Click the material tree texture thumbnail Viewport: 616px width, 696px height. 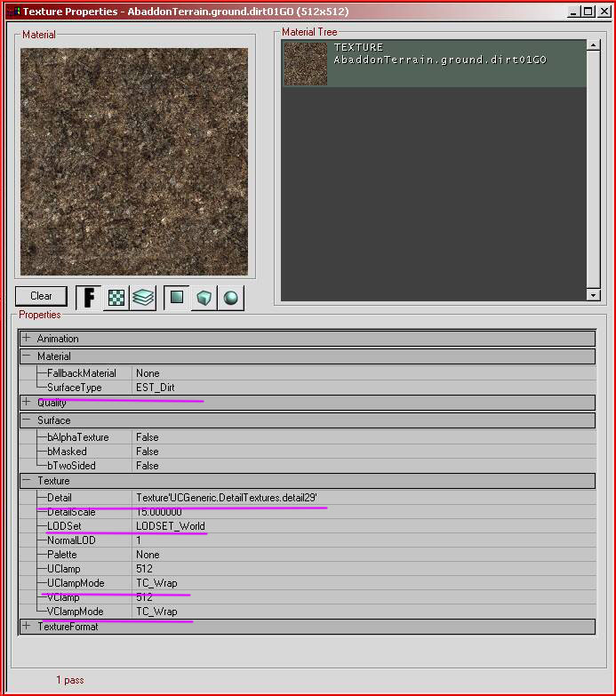pyautogui.click(x=306, y=63)
